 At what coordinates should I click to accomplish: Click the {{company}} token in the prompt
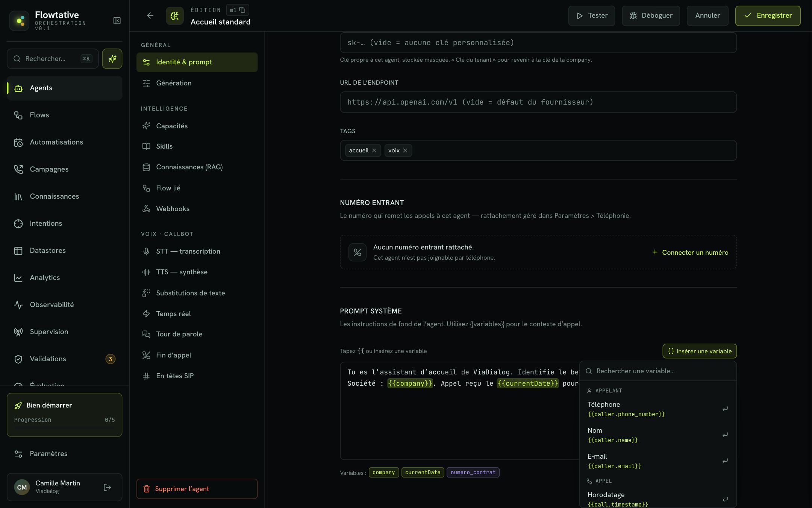pyautogui.click(x=410, y=383)
